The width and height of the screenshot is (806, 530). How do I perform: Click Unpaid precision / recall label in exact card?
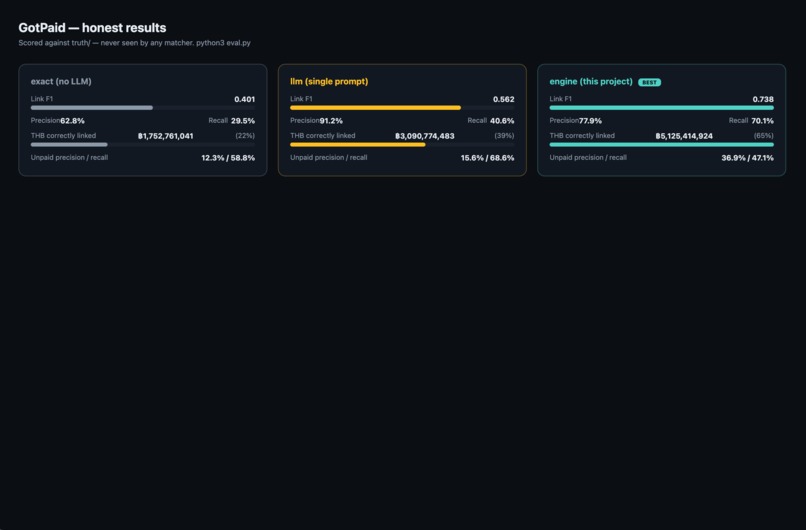click(x=69, y=158)
